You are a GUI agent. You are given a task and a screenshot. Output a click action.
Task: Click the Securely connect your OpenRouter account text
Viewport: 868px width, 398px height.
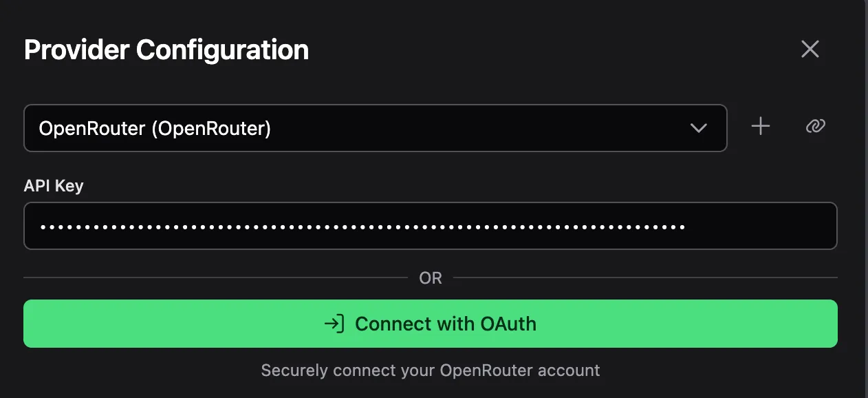[431, 370]
